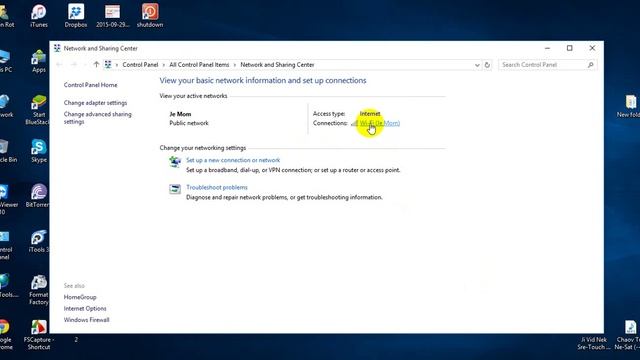
Task: Click the page heading about basic network information
Action: click(x=263, y=80)
